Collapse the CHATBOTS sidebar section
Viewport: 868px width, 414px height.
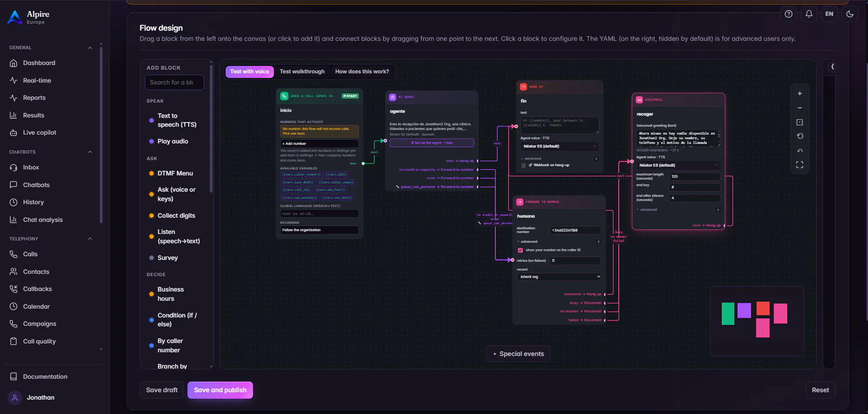pos(90,152)
